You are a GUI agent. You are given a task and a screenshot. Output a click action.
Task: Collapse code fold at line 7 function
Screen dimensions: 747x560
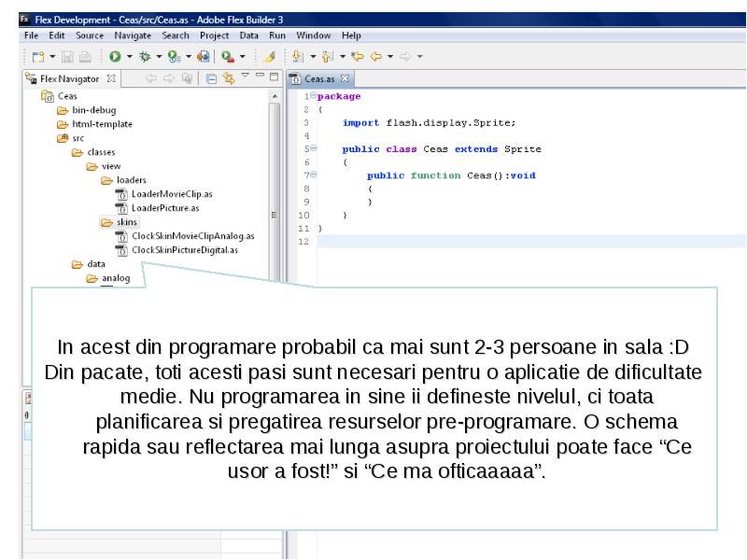click(313, 175)
